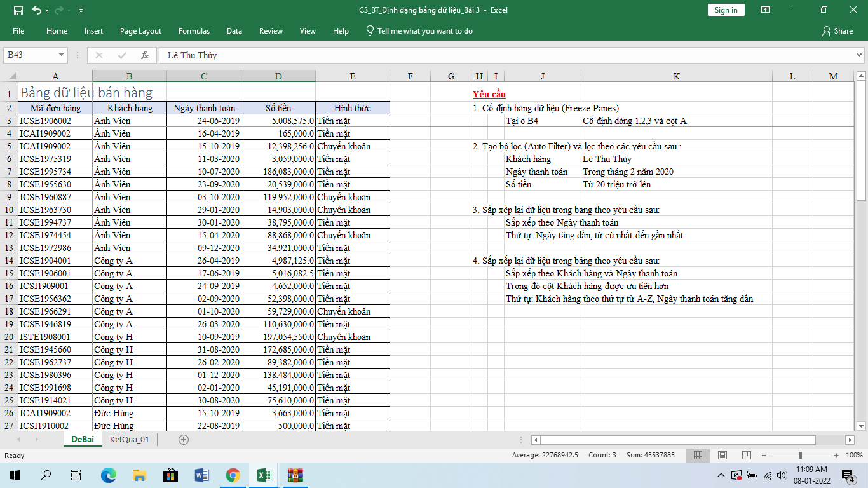The image size is (868, 488).
Task: Click the new sheet plus icon
Action: pos(184,439)
